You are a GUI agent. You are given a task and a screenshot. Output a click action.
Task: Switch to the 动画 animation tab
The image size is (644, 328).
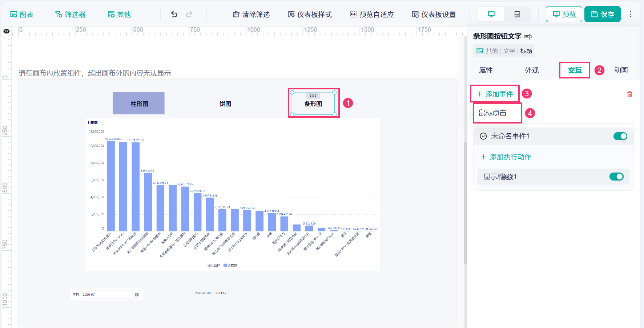click(621, 70)
